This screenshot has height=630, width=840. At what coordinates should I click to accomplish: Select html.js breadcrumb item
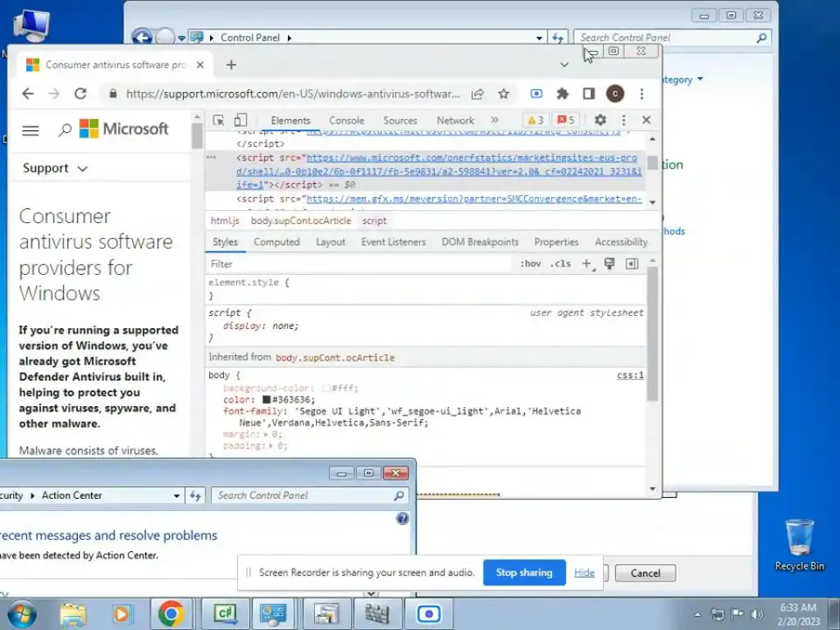point(225,221)
